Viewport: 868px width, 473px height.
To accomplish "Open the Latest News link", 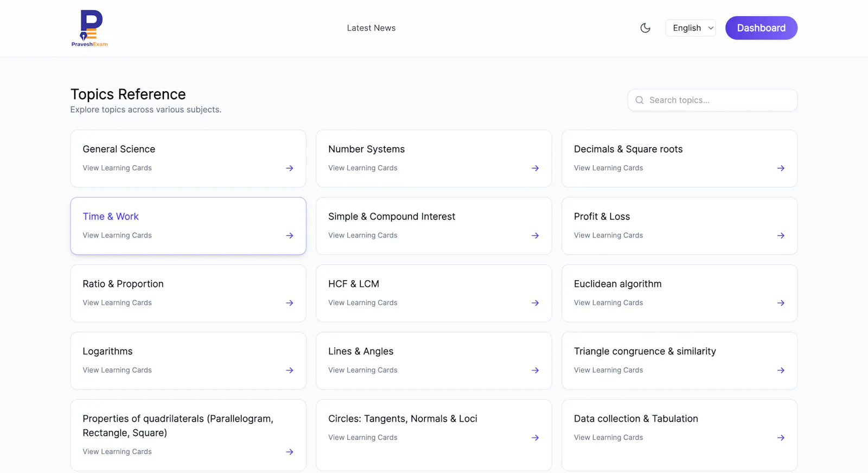I will click(x=371, y=28).
